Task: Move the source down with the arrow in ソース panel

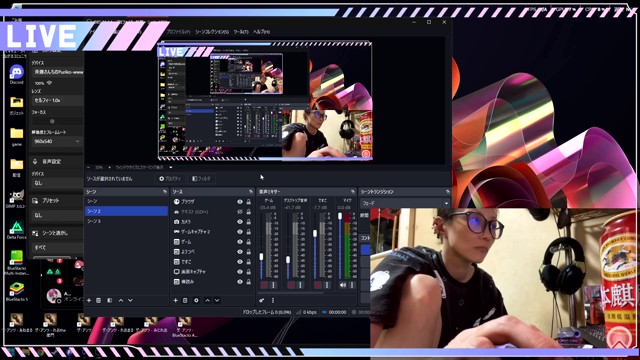Action: pyautogui.click(x=217, y=300)
